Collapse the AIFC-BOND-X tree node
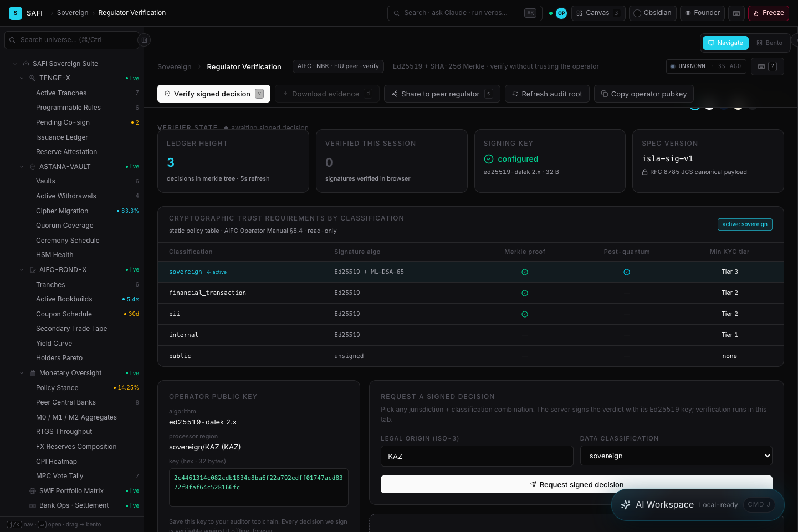 coord(22,270)
